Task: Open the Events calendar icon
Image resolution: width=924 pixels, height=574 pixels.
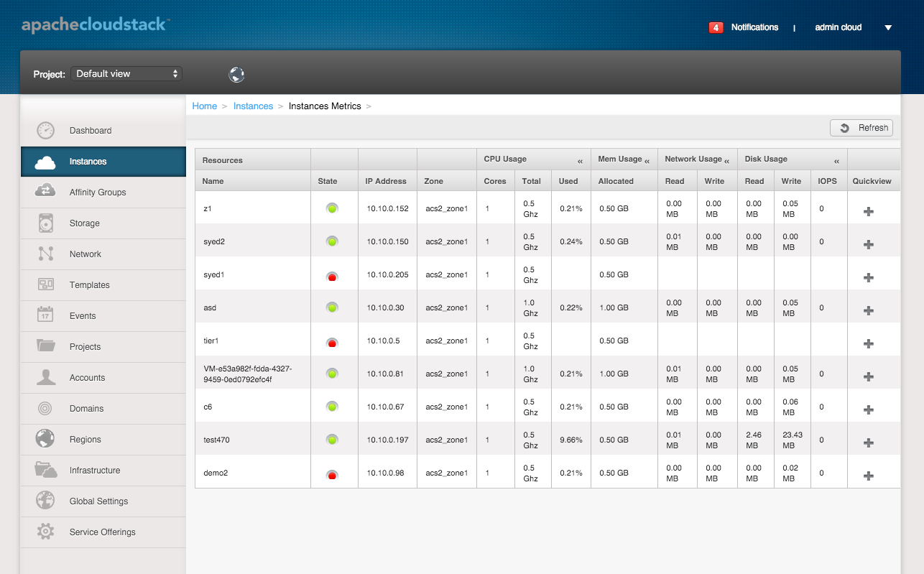Action: (45, 315)
